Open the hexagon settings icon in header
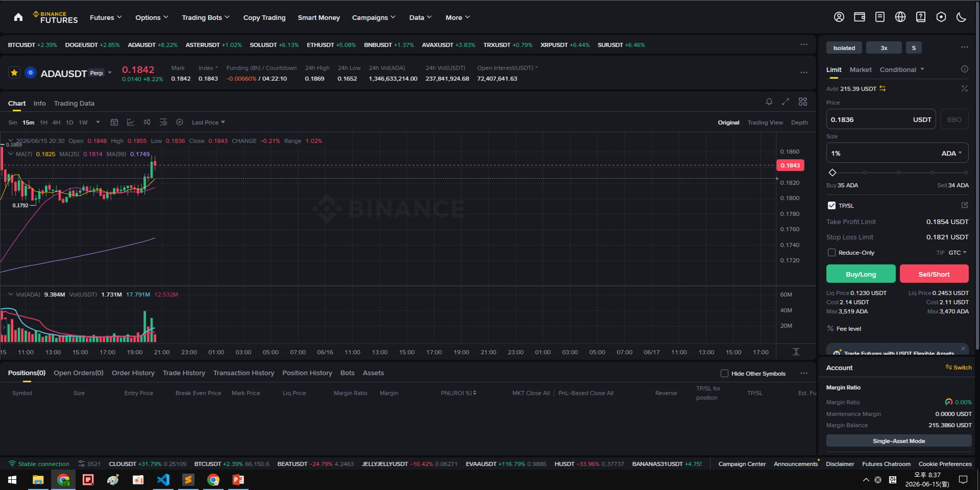Viewport: 980px width, 490px height. 941,17
